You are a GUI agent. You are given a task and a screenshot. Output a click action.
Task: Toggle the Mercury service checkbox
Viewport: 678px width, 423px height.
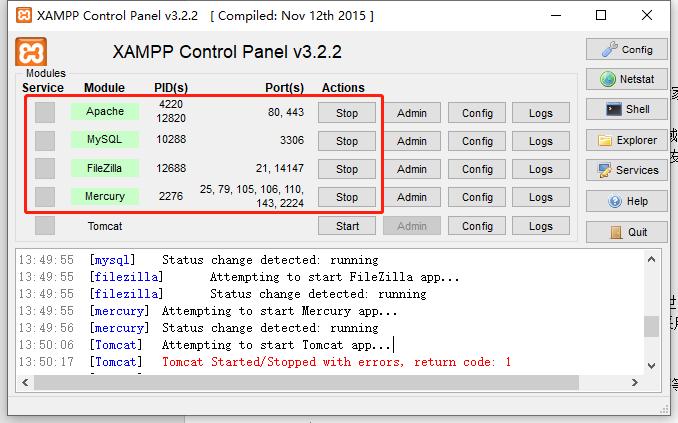coord(45,197)
